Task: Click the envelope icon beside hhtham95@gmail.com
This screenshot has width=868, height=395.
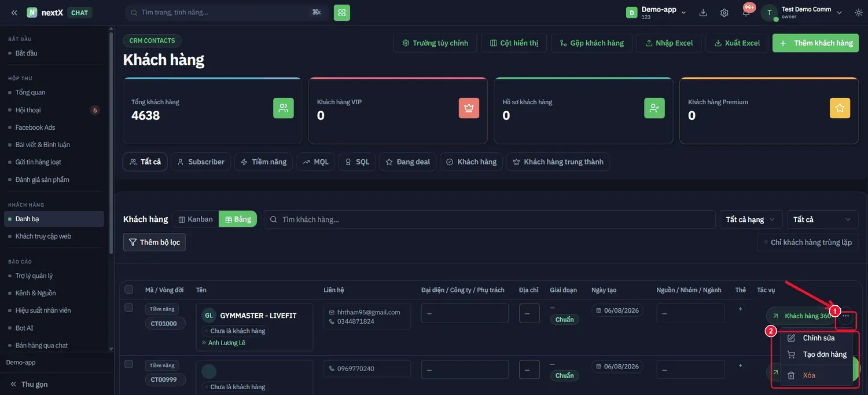Action: tap(332, 312)
